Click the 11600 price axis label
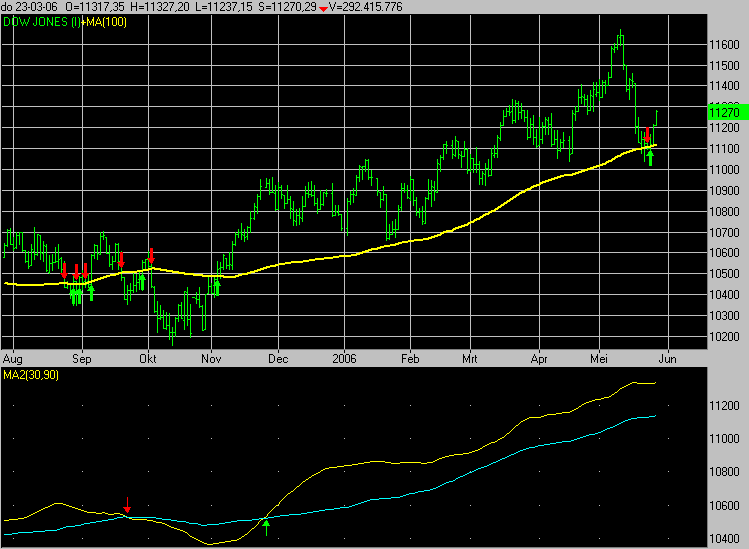 [724, 45]
